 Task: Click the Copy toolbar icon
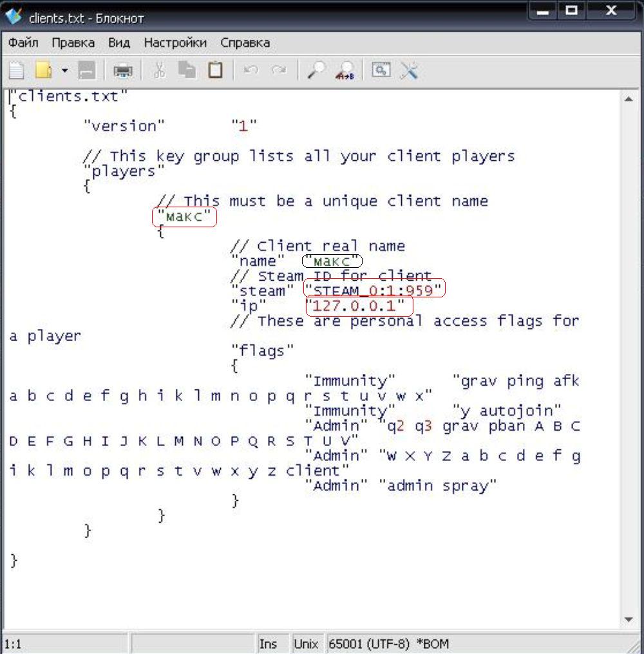coord(187,70)
